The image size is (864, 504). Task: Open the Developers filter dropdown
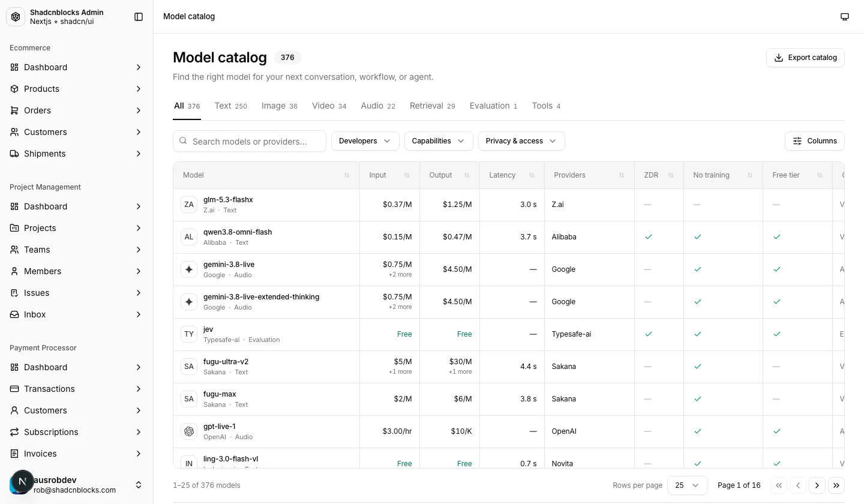coord(365,141)
